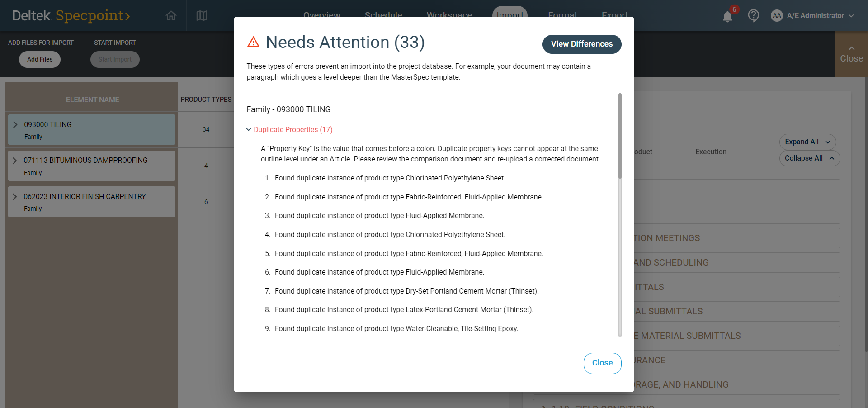Open the map/book icon in header
The height and width of the screenshot is (408, 868).
[202, 16]
